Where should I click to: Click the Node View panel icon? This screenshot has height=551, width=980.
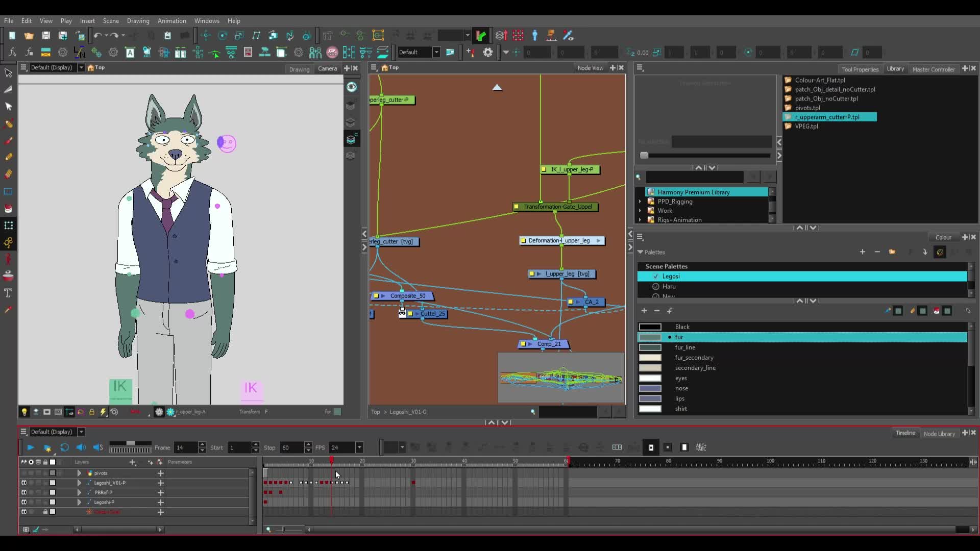click(x=374, y=67)
